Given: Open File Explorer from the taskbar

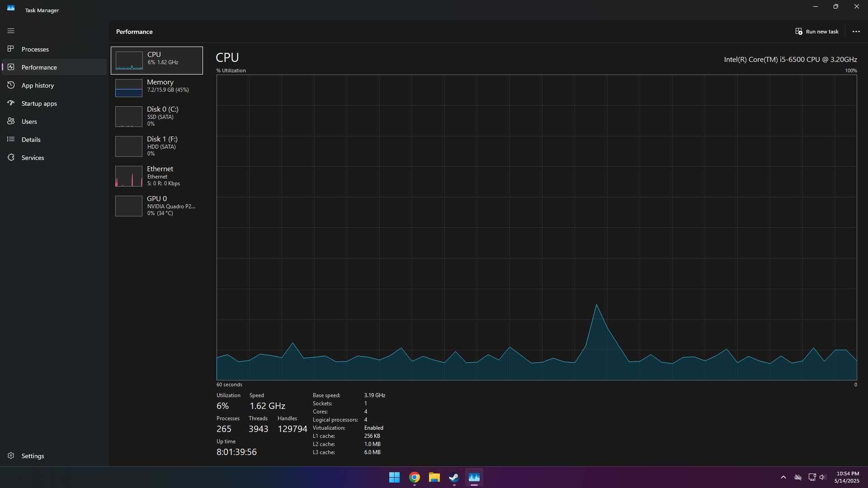Looking at the screenshot, I should pyautogui.click(x=434, y=477).
